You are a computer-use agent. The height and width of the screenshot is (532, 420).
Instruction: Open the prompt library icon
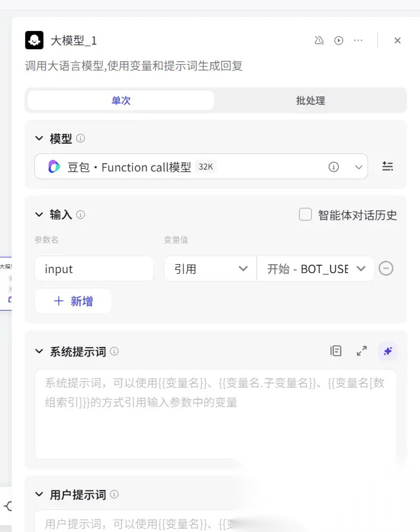tap(336, 351)
